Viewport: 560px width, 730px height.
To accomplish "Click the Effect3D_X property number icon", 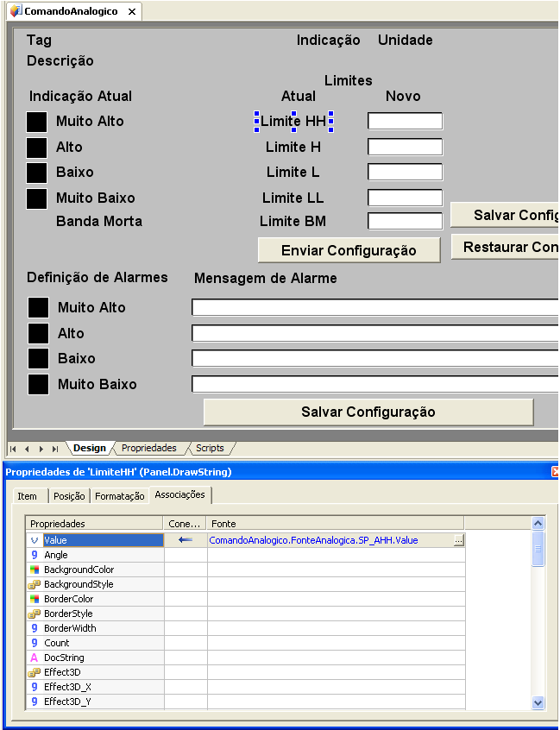I will point(34,687).
